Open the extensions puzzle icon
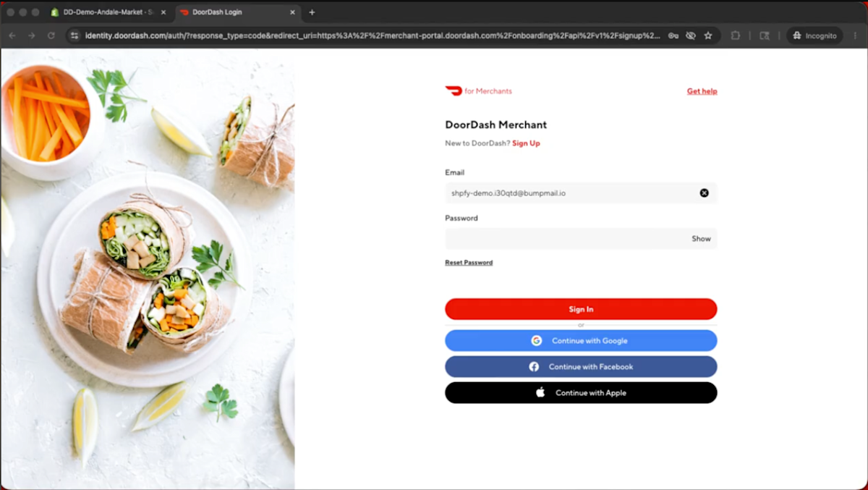Image resolution: width=868 pixels, height=490 pixels. (x=736, y=35)
